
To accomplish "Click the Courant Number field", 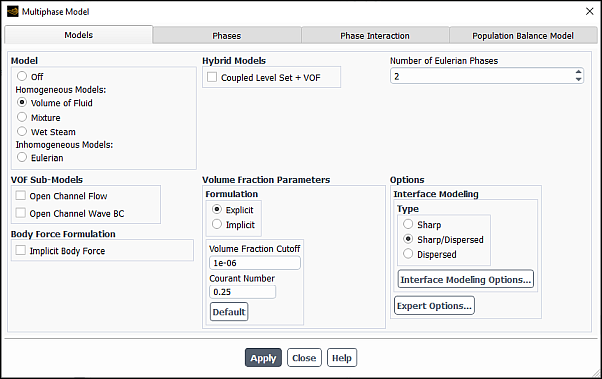I will coord(242,292).
